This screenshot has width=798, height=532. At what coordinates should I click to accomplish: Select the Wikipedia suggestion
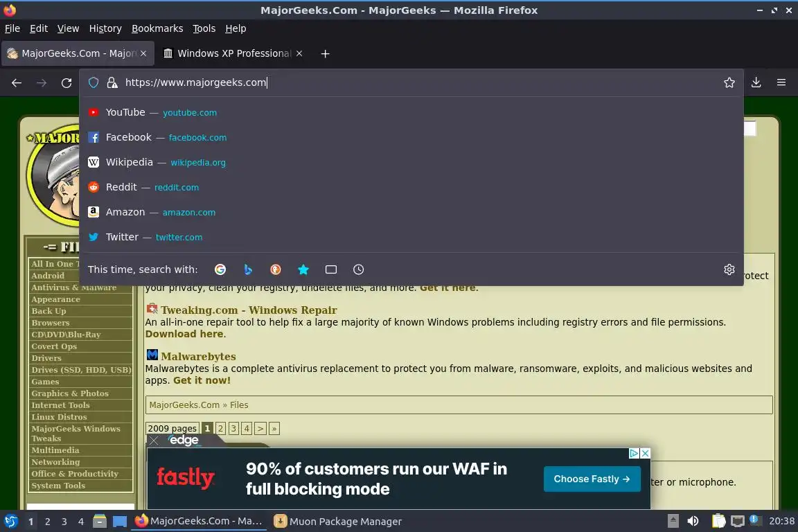click(411, 162)
